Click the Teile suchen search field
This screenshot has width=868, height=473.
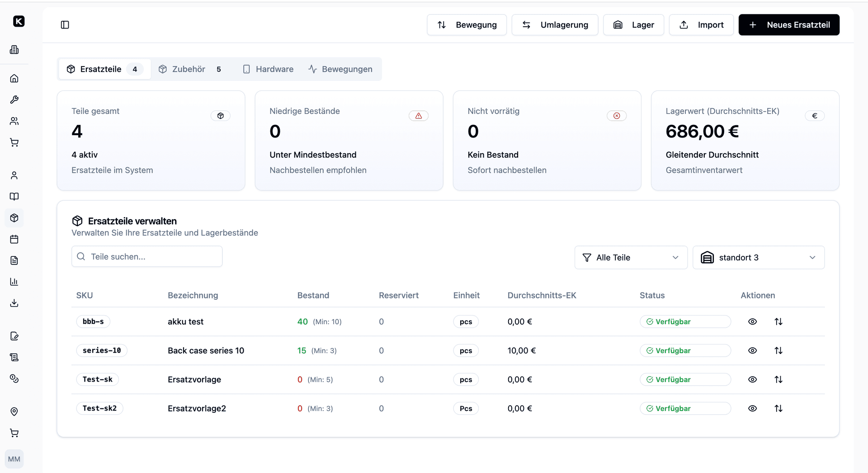coord(147,256)
